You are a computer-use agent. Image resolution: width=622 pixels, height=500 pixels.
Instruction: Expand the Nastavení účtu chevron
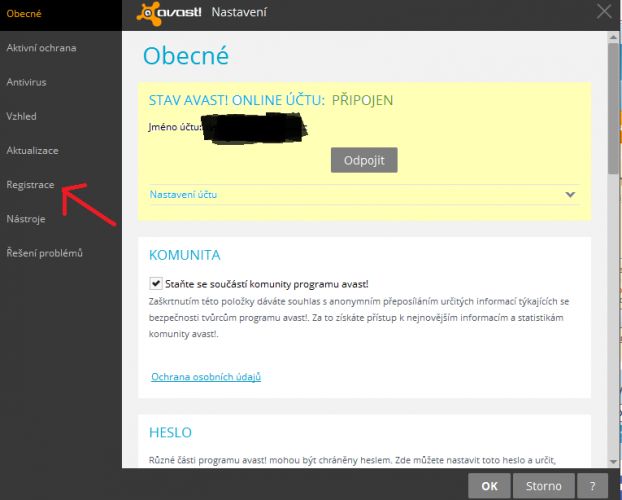click(570, 194)
